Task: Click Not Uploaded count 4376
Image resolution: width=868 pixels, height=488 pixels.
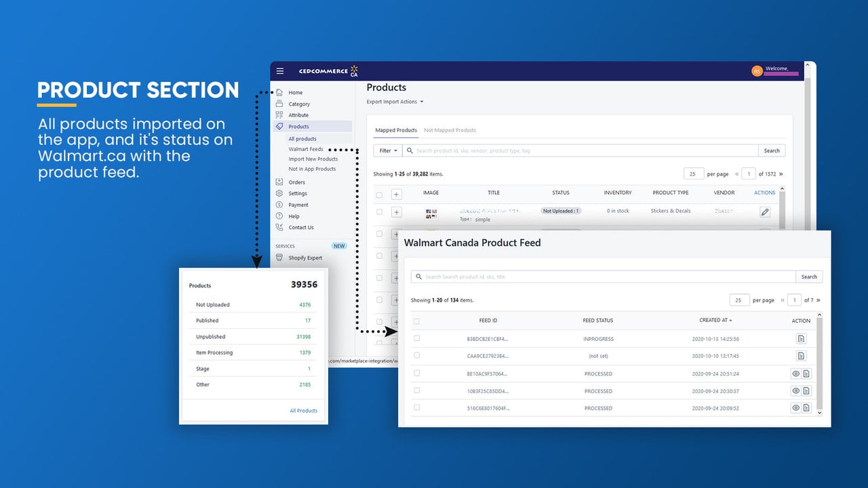Action: 304,305
